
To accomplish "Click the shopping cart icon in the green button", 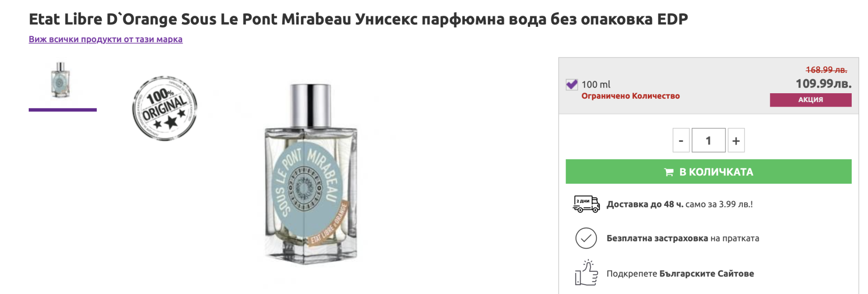I will (669, 172).
